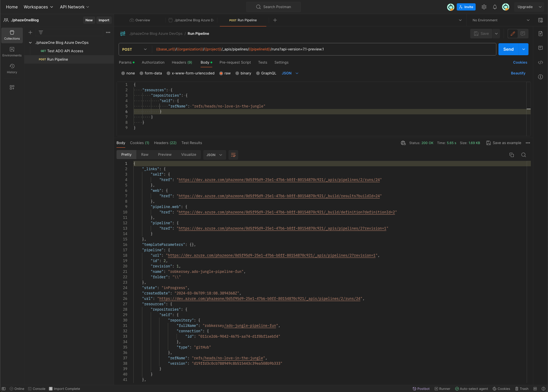The height and width of the screenshot is (392, 548).
Task: Open the Console in status bar
Action: pos(37,389)
